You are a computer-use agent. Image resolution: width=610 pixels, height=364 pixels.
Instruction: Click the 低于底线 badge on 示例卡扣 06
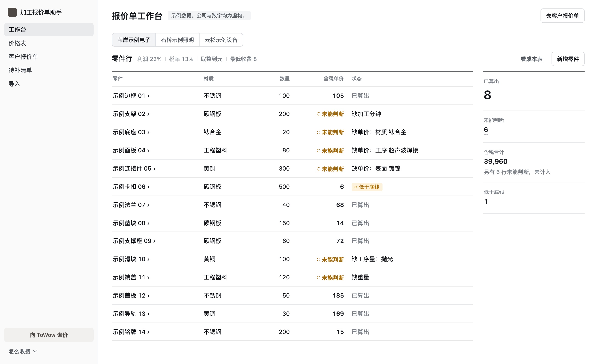coord(367,187)
